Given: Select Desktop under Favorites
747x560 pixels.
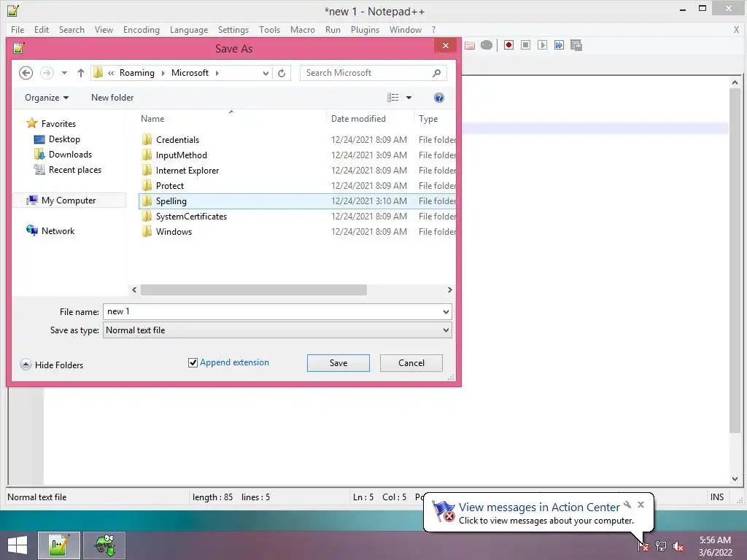Looking at the screenshot, I should tap(64, 139).
